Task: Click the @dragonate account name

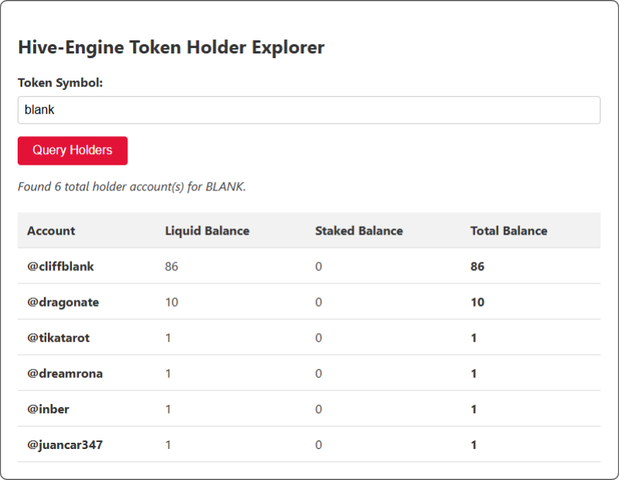Action: coord(63,302)
